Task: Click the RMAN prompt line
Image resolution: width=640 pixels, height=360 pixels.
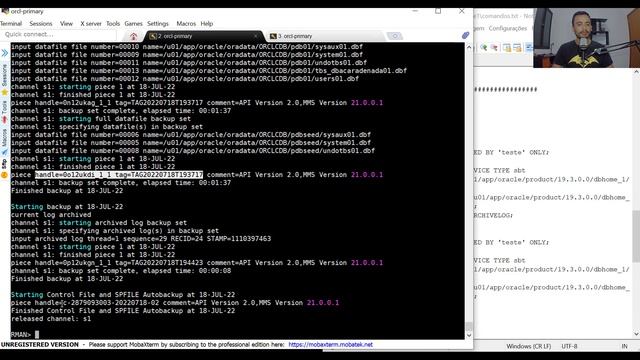Action: click(x=25, y=335)
